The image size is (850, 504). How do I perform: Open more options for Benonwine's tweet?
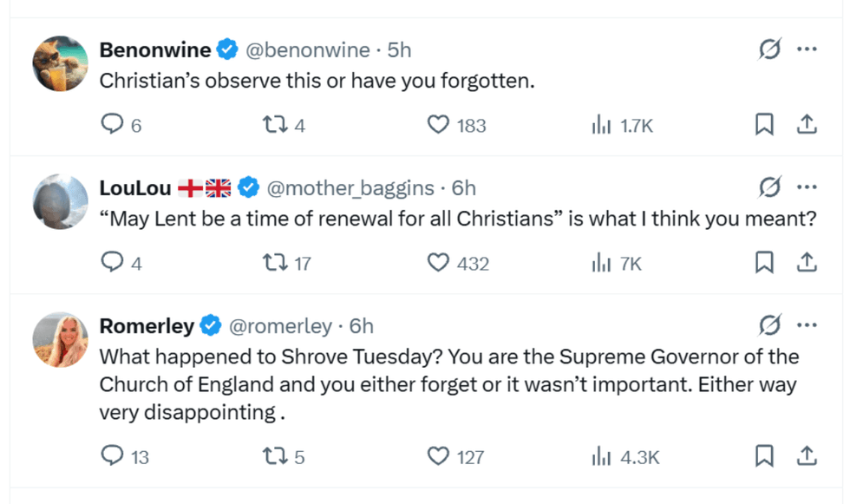coord(807,49)
